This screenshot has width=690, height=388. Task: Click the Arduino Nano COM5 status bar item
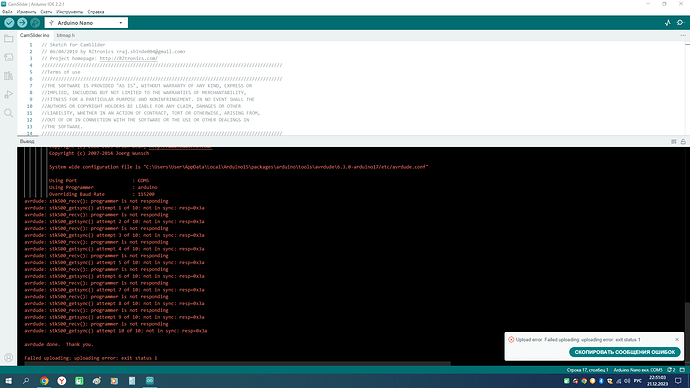tap(638, 370)
